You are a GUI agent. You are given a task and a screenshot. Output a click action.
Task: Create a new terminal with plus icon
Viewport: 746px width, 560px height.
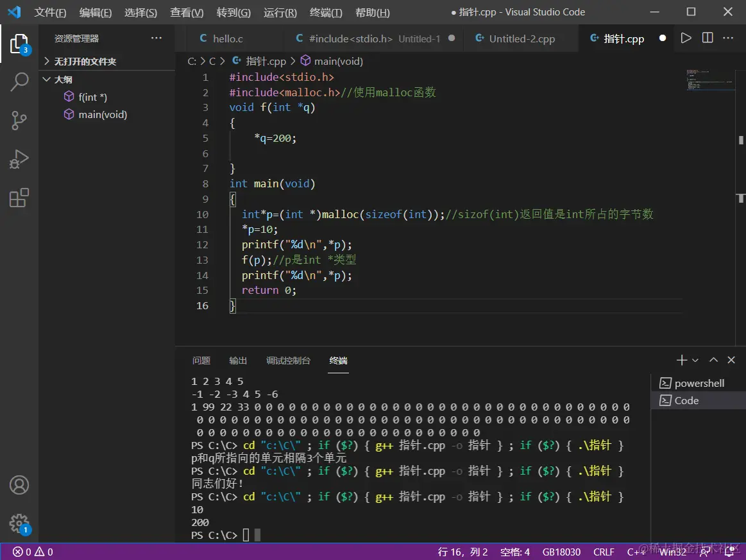click(681, 360)
